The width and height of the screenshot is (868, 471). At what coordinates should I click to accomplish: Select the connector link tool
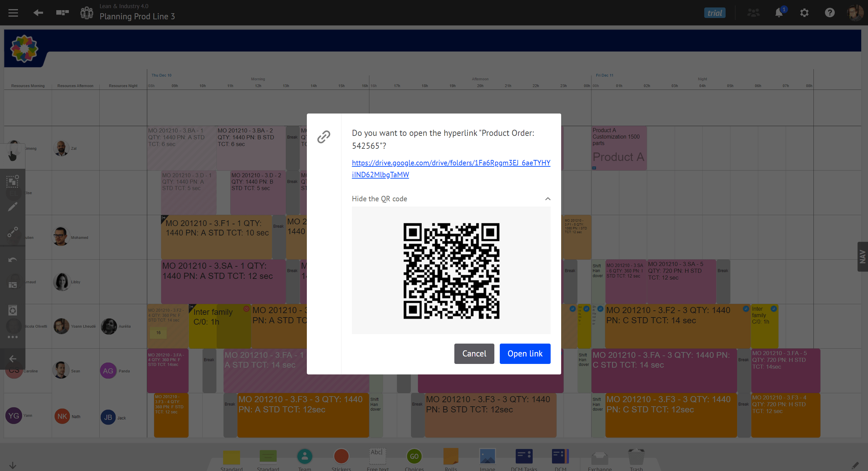click(13, 232)
